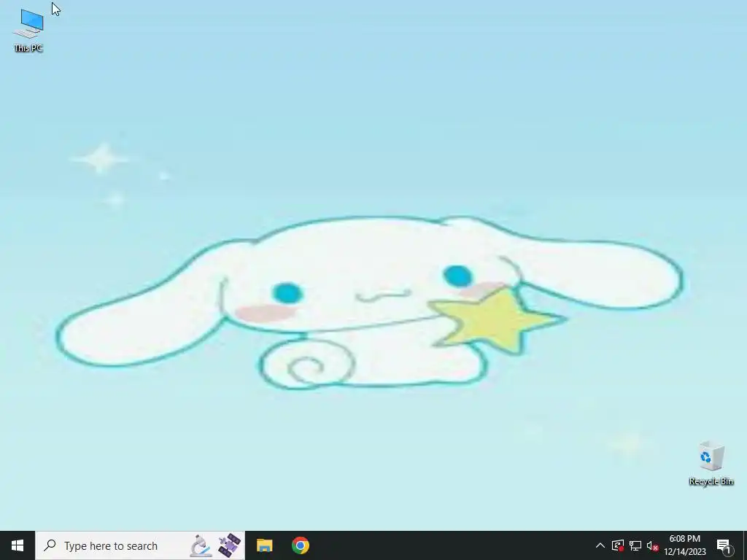Open the network status tray icon
This screenshot has width=747, height=560.
(635, 545)
